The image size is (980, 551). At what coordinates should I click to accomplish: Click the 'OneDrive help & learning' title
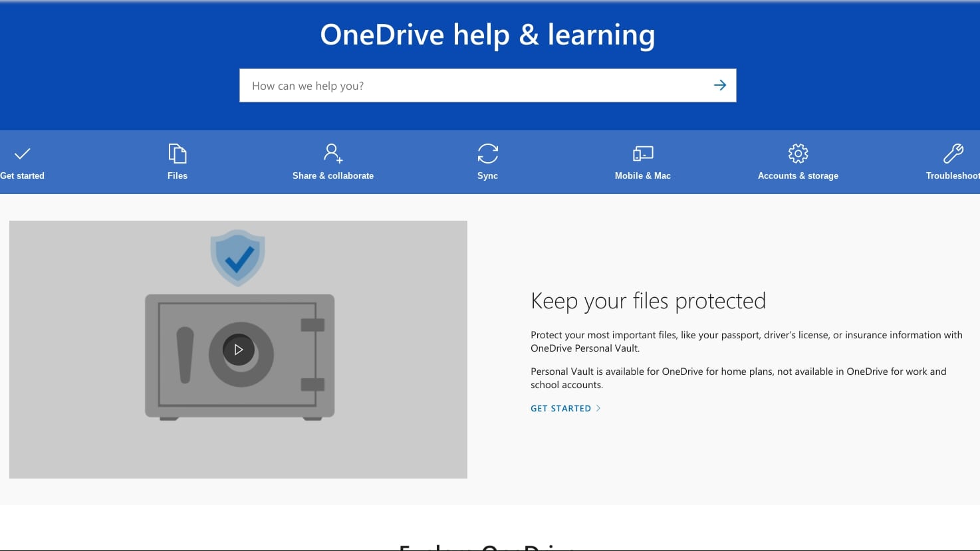pos(487,35)
